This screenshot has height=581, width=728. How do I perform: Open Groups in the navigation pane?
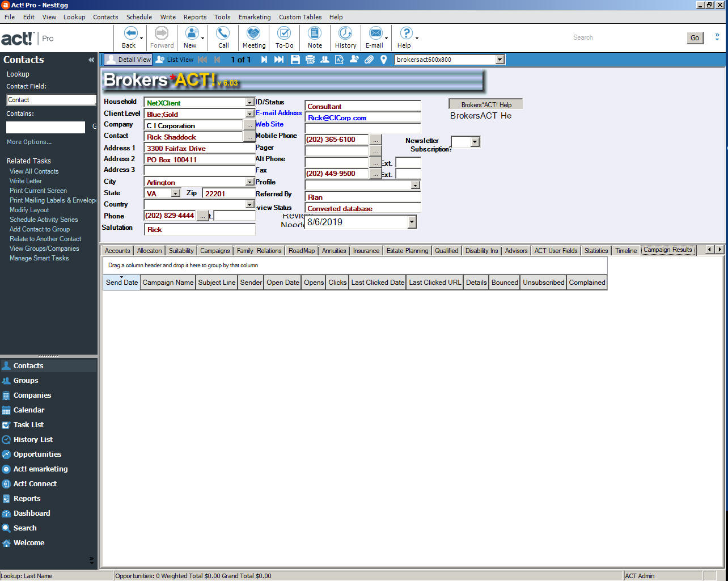click(49, 381)
